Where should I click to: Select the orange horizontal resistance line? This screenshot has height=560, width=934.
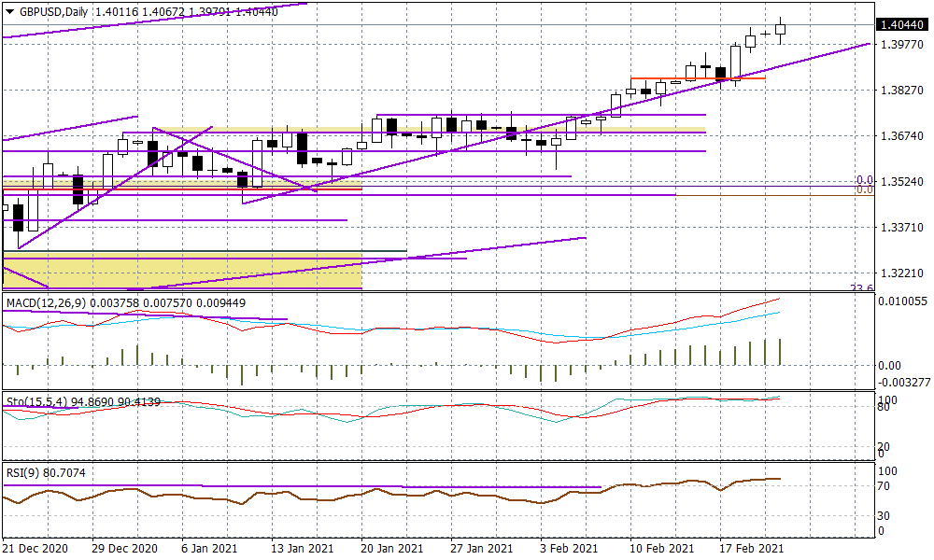point(698,78)
